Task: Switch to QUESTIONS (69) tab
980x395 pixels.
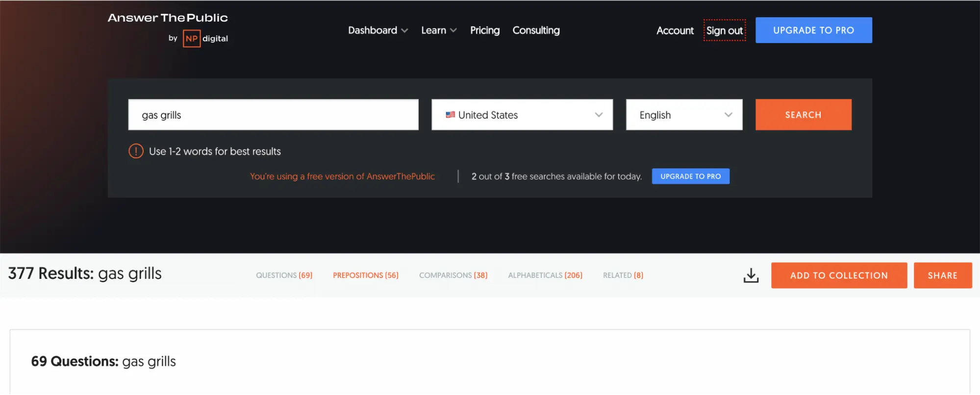Action: (x=284, y=275)
